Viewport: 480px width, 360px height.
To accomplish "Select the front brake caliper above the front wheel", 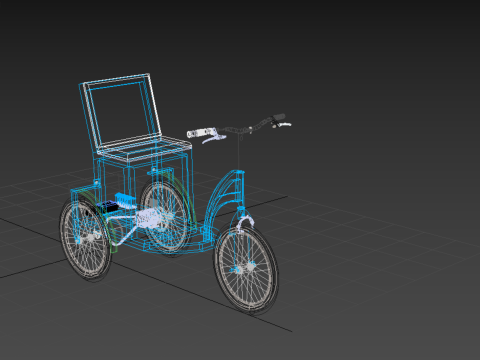I will [x=246, y=223].
